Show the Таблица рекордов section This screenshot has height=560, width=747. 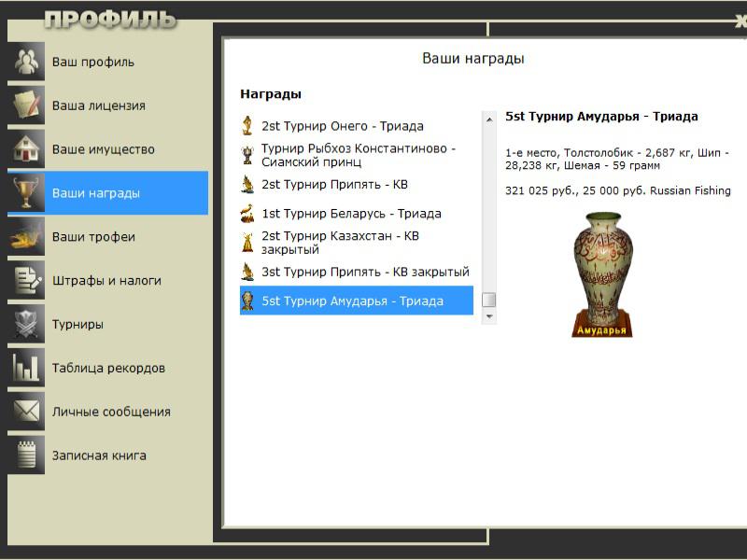pos(107,368)
